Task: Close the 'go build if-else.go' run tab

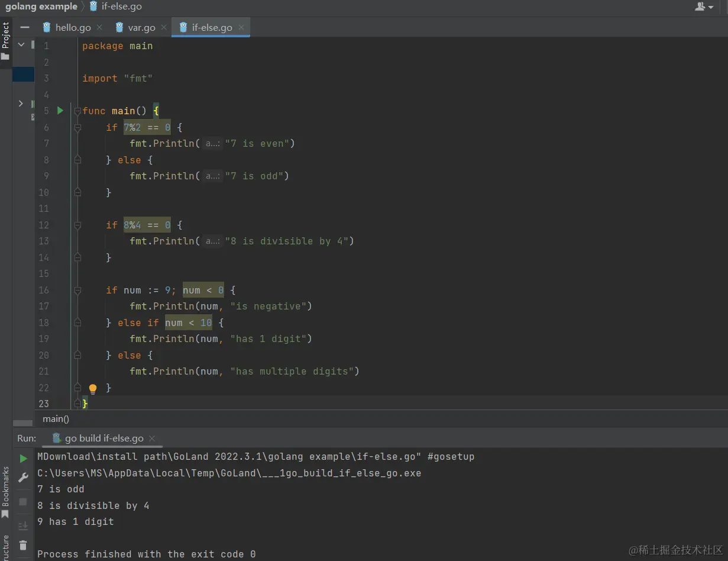Action: click(152, 439)
